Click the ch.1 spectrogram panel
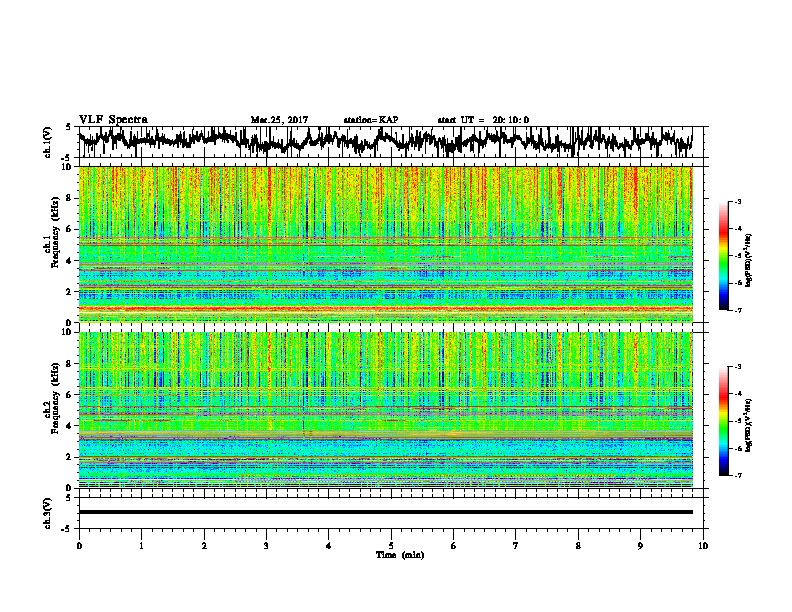This screenshot has height=612, width=792. (x=386, y=244)
